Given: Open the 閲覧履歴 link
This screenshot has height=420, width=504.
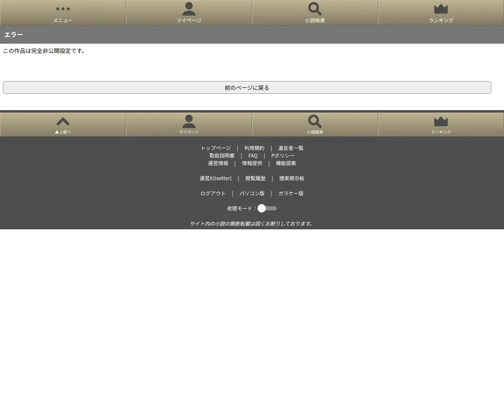Looking at the screenshot, I should pos(255,178).
